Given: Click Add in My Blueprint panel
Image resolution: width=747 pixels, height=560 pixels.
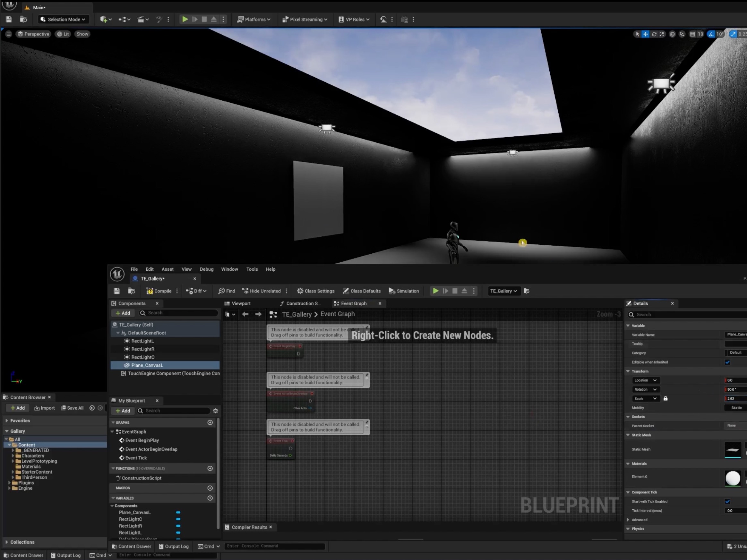Looking at the screenshot, I should (123, 411).
